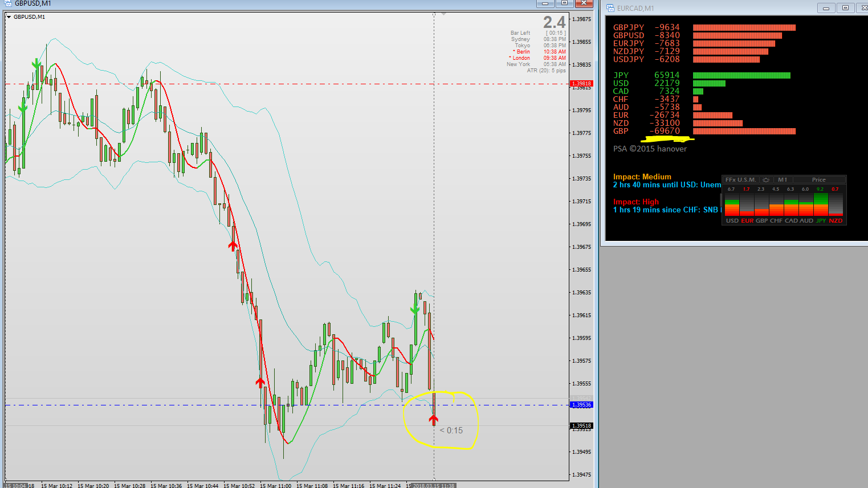Click the NZD -33100 row
Screen dimensions: 868x488
(678, 123)
